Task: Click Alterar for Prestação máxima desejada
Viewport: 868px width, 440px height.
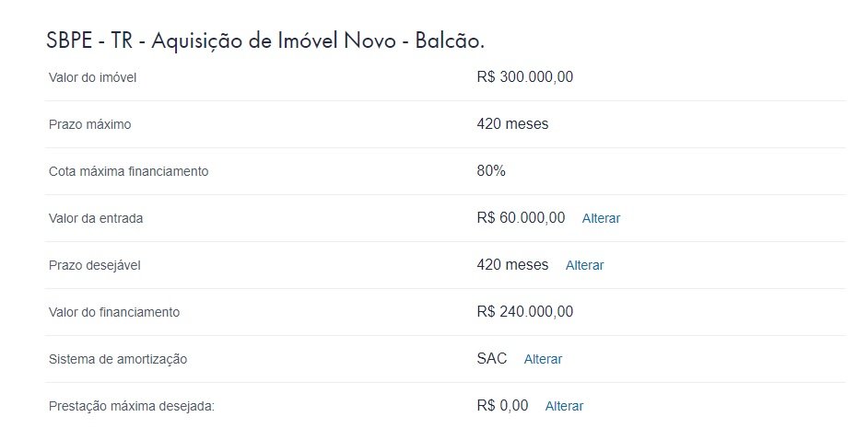Action: (x=564, y=406)
